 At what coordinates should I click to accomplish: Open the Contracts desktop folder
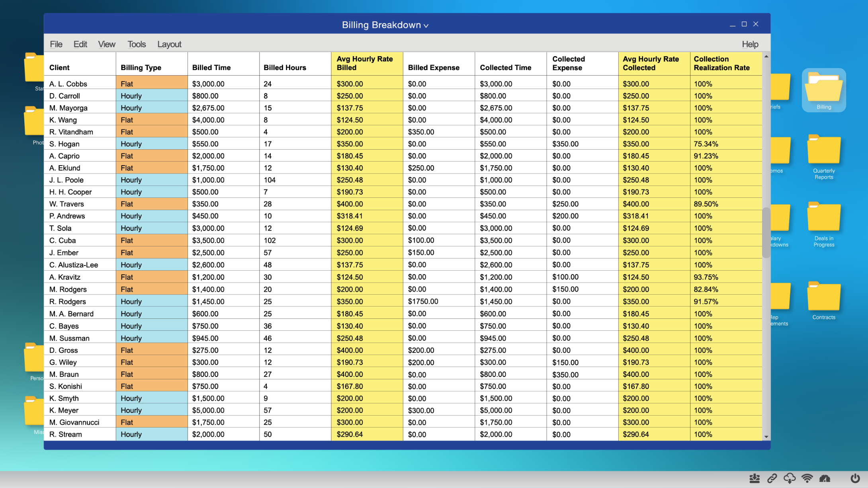point(823,301)
